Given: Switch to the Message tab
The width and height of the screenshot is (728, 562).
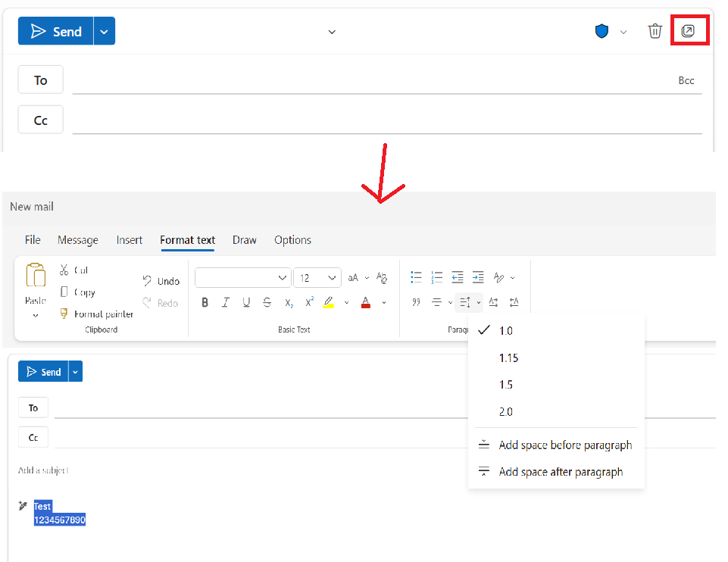Looking at the screenshot, I should click(x=78, y=240).
